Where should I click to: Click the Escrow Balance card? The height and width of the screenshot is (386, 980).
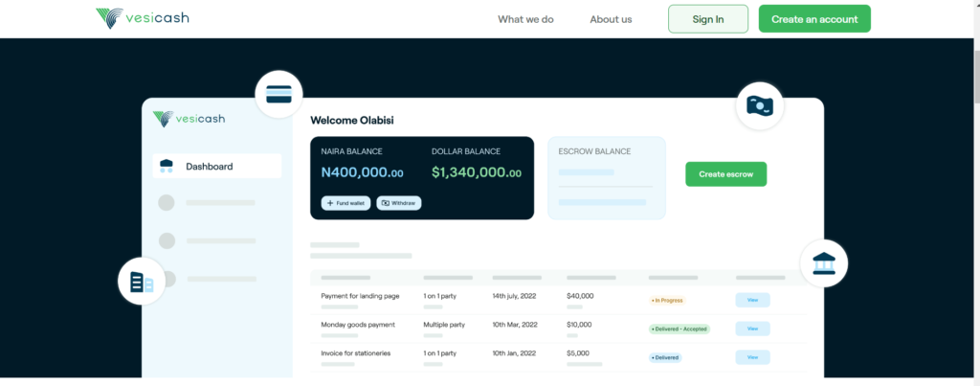click(606, 177)
